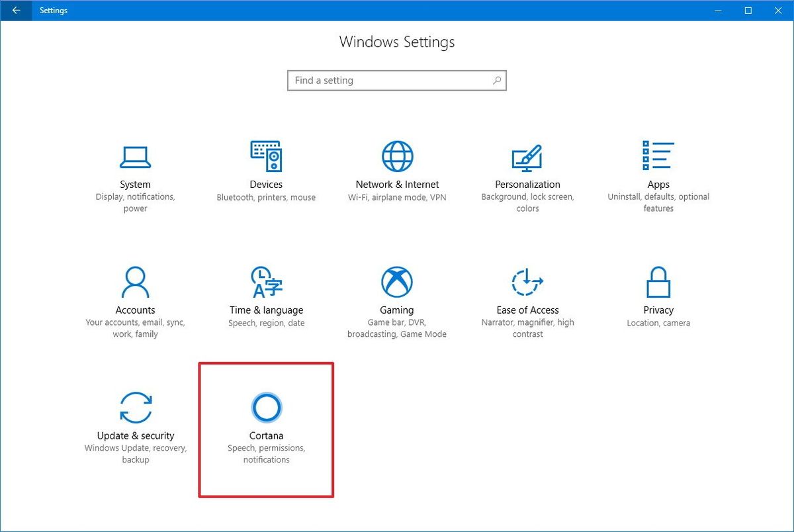Click the Settings title in the title bar
The height and width of the screenshot is (532, 794).
coord(53,11)
